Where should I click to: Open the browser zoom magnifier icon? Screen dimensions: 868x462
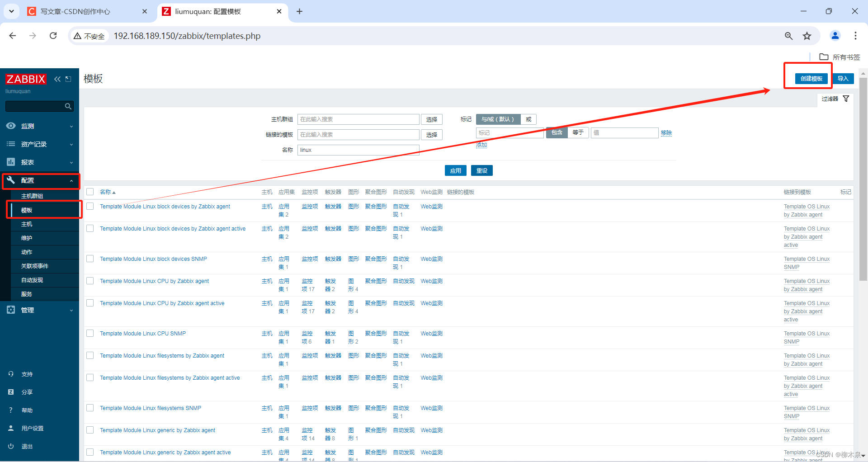tap(788, 36)
